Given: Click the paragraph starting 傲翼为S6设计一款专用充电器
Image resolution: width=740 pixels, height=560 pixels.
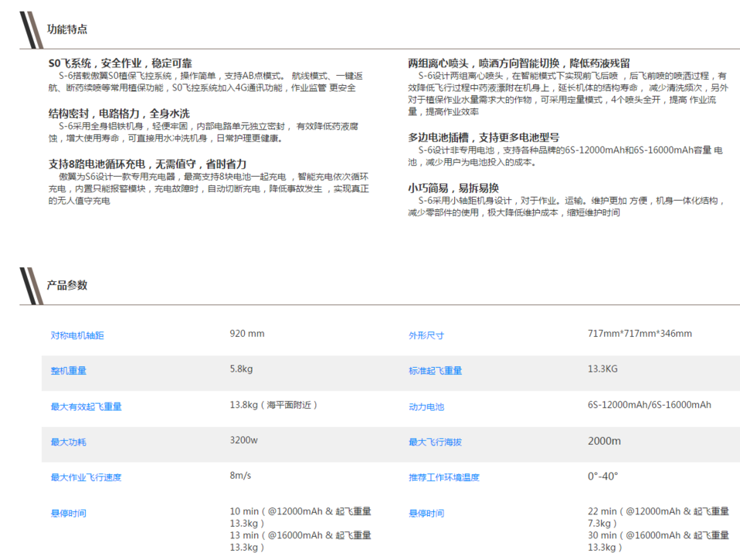Looking at the screenshot, I should 209,188.
